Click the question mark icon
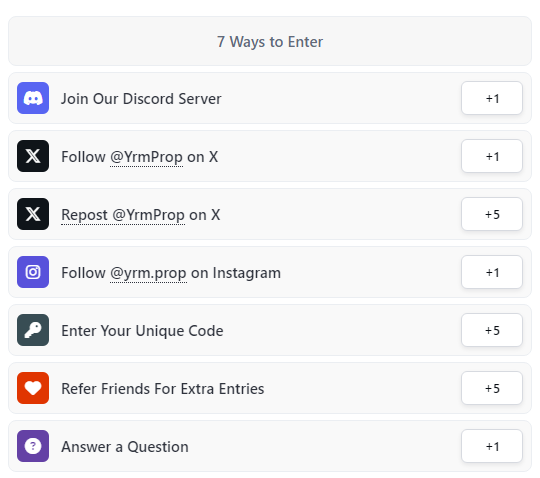540x478 pixels. point(33,446)
